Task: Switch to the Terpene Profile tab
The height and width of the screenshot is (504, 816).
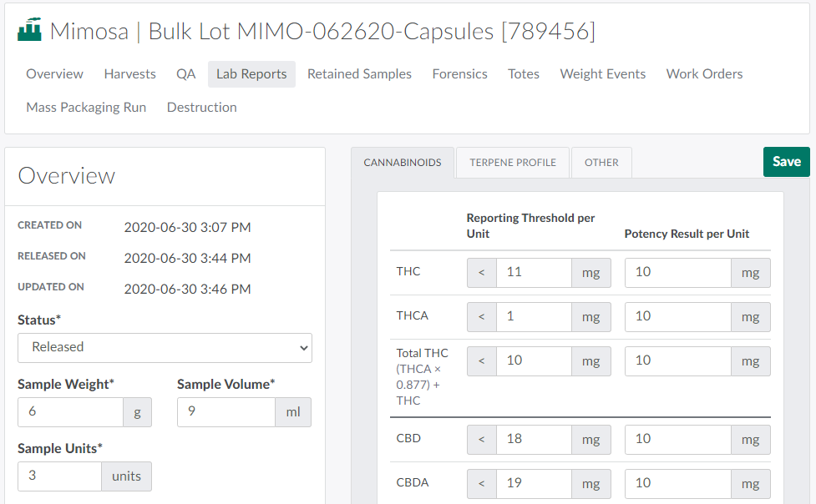Action: pyautogui.click(x=513, y=163)
